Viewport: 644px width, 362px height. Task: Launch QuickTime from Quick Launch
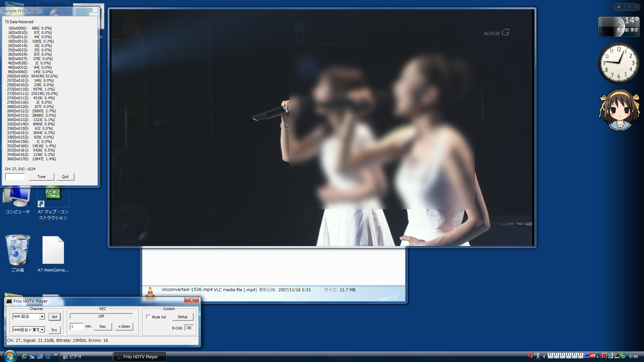(48, 356)
